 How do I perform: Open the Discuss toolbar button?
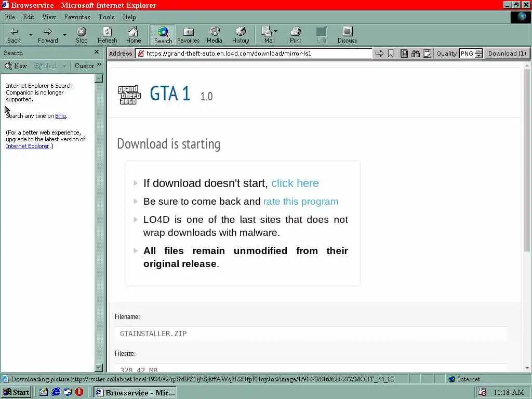(347, 35)
